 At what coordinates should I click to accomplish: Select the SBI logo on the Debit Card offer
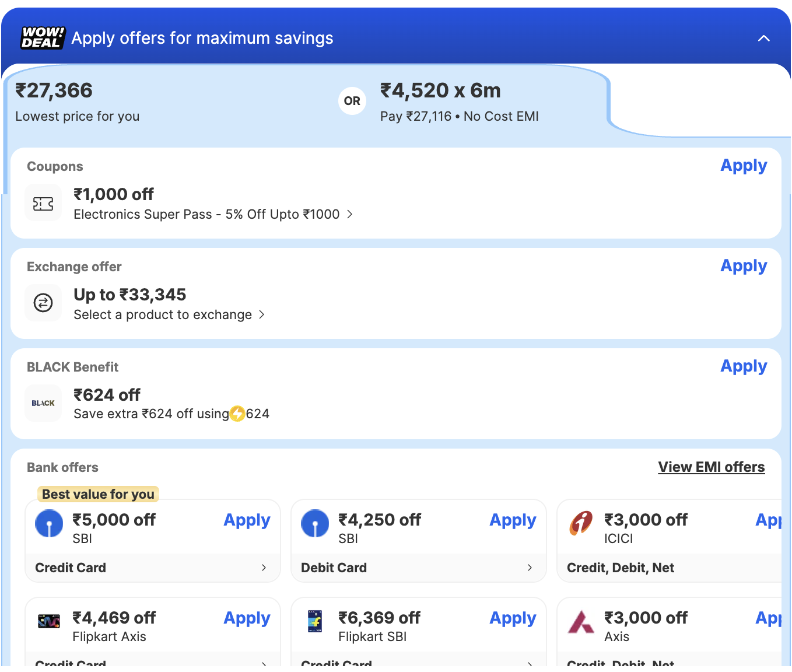pyautogui.click(x=315, y=523)
